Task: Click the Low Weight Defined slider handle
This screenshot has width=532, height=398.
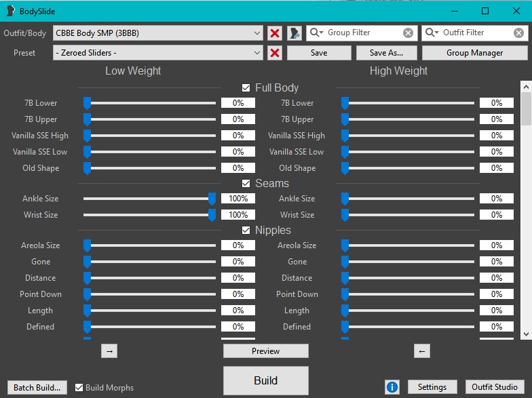Action: (87, 327)
